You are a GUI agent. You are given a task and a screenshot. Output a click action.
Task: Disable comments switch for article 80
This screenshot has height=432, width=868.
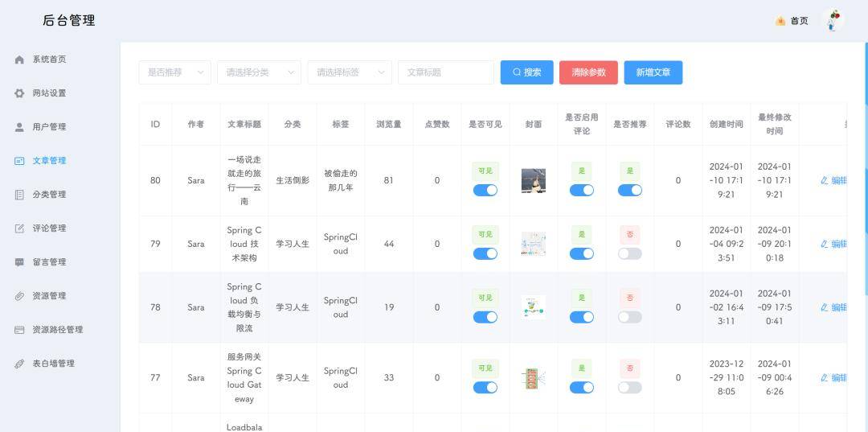pos(582,191)
